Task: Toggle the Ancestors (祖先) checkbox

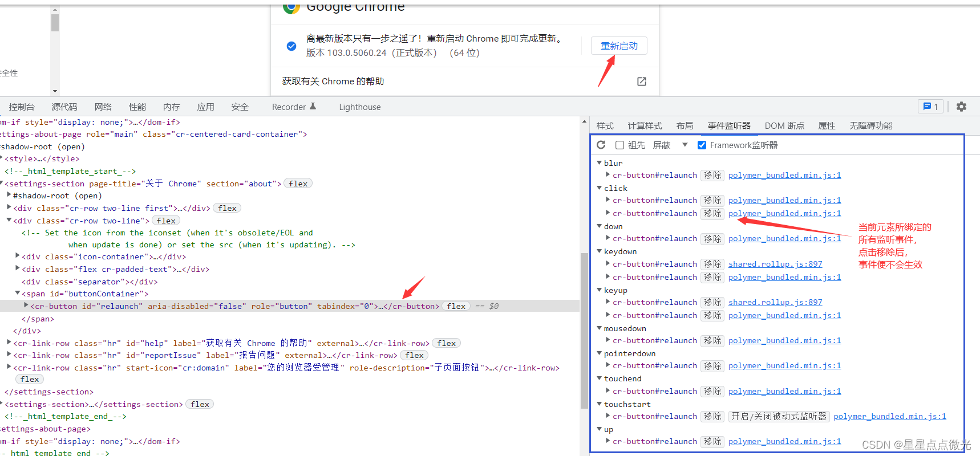Action: pyautogui.click(x=619, y=145)
